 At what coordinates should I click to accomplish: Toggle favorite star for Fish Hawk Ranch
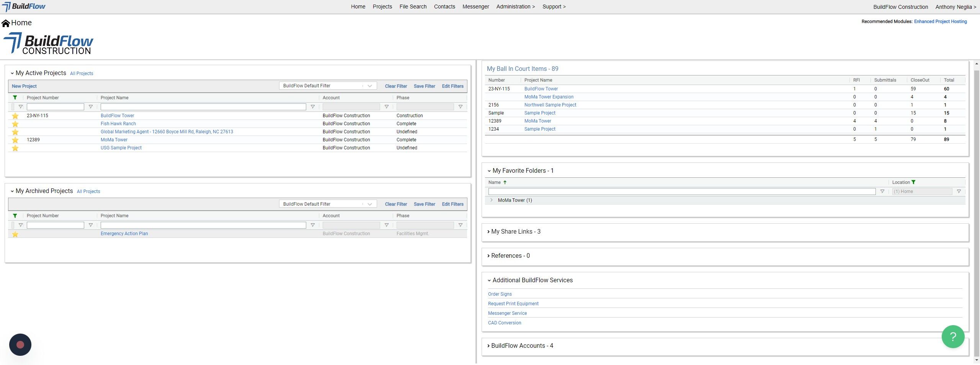(15, 124)
